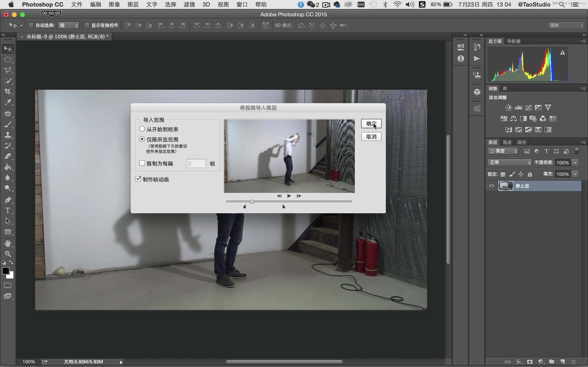Add a Levels adjustment layer
The image size is (588, 367).
point(518,107)
